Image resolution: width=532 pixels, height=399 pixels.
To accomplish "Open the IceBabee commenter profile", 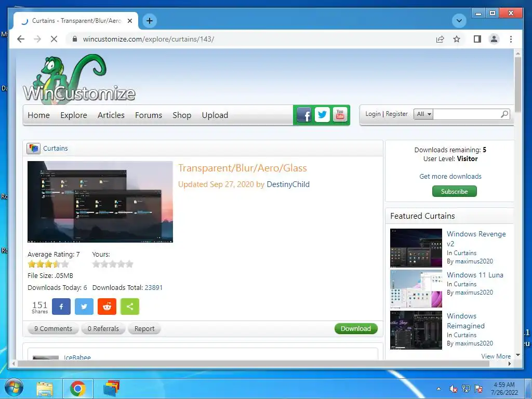I will 77,357.
